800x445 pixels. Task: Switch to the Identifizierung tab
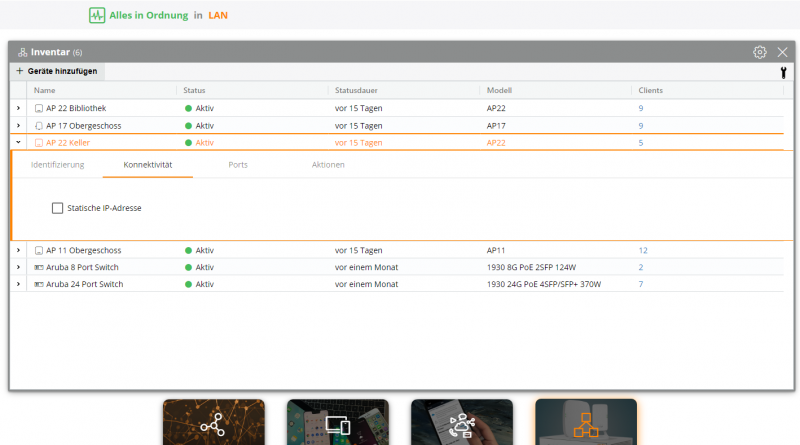point(58,164)
